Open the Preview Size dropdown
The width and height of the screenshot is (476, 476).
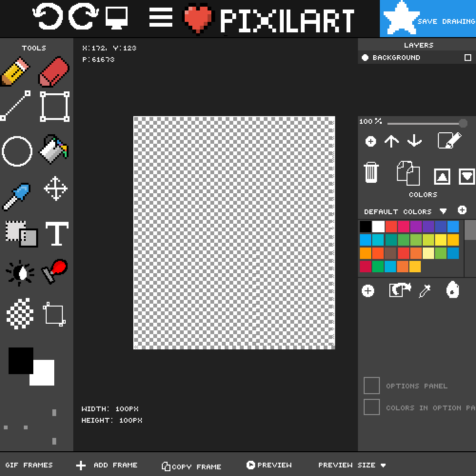(x=351, y=465)
